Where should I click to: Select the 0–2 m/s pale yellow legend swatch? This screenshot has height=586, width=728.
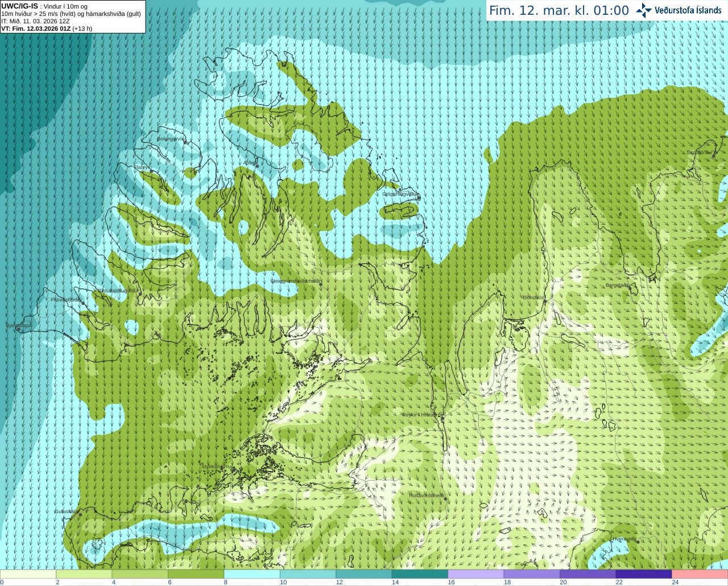click(28, 573)
